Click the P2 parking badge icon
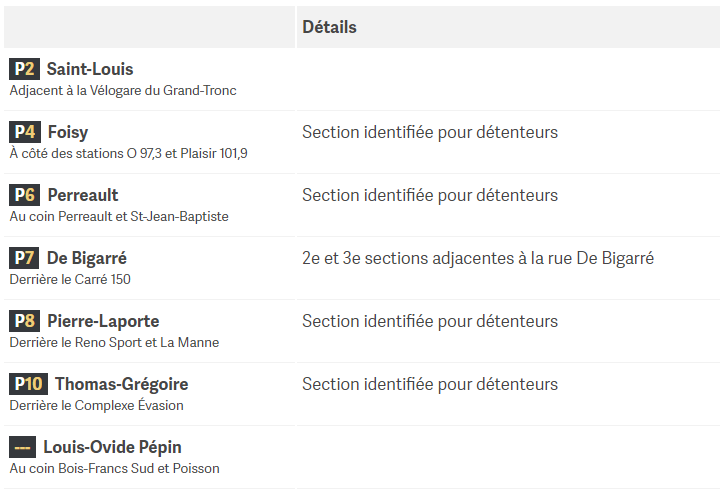The image size is (725, 493). [x=25, y=69]
